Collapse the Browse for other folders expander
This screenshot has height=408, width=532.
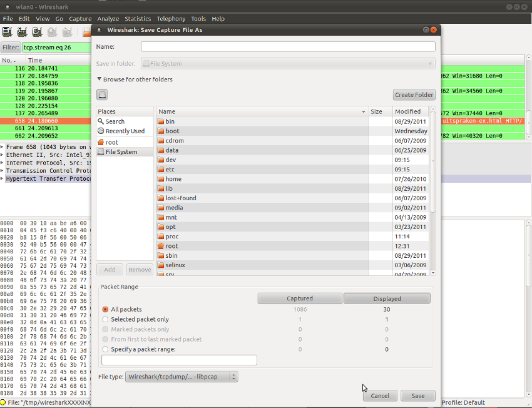pos(100,79)
